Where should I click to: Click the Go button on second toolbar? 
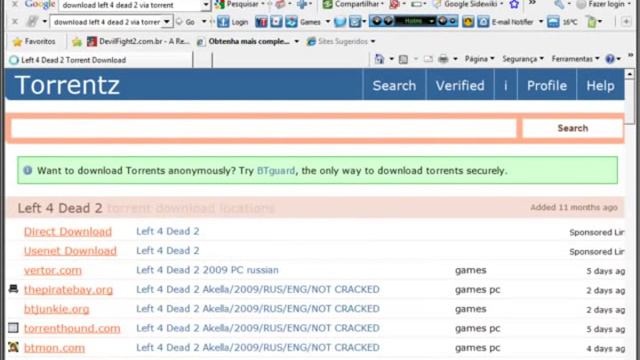[x=186, y=22]
